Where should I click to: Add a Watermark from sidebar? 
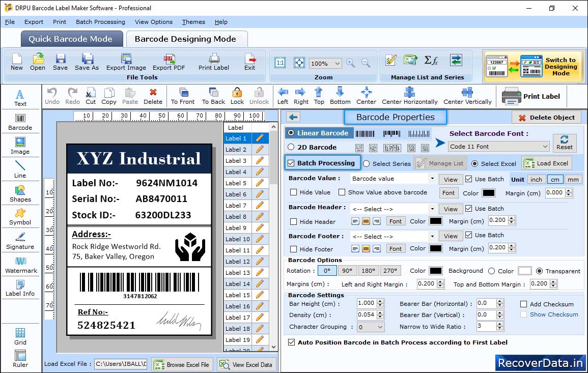[x=21, y=265]
